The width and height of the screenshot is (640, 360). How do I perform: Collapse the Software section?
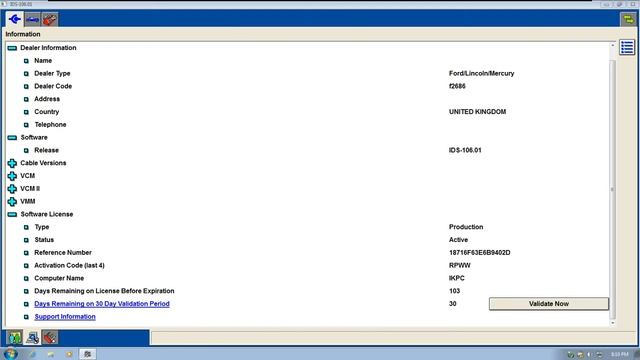coord(12,138)
